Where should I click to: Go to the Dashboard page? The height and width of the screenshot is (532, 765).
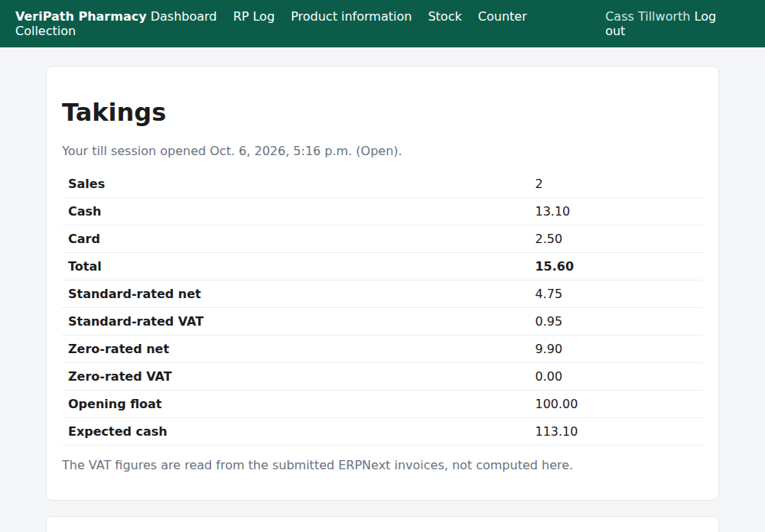tap(184, 16)
